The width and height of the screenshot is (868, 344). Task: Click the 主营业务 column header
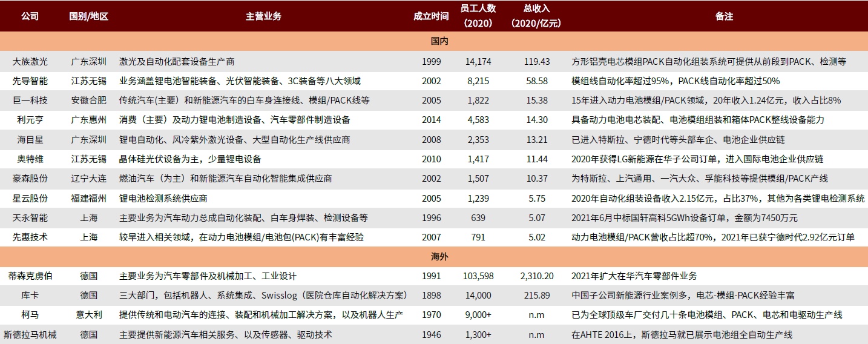(x=264, y=16)
